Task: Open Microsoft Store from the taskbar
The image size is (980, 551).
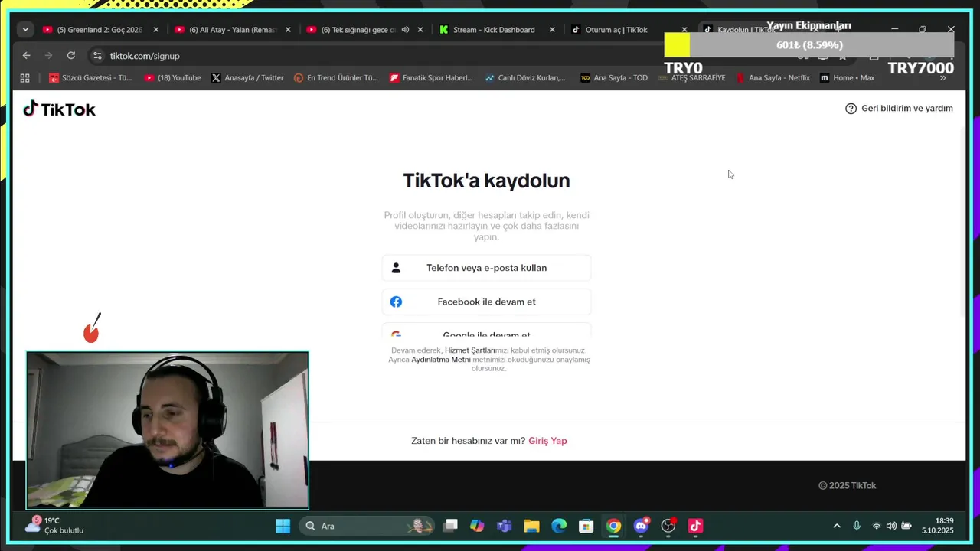Action: point(586,526)
